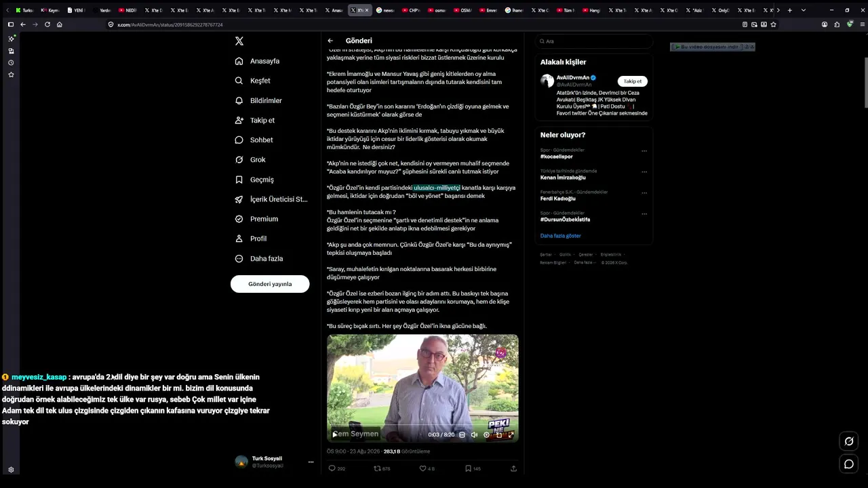Share the post using the share icon
The width and height of the screenshot is (868, 488).
pyautogui.click(x=513, y=468)
